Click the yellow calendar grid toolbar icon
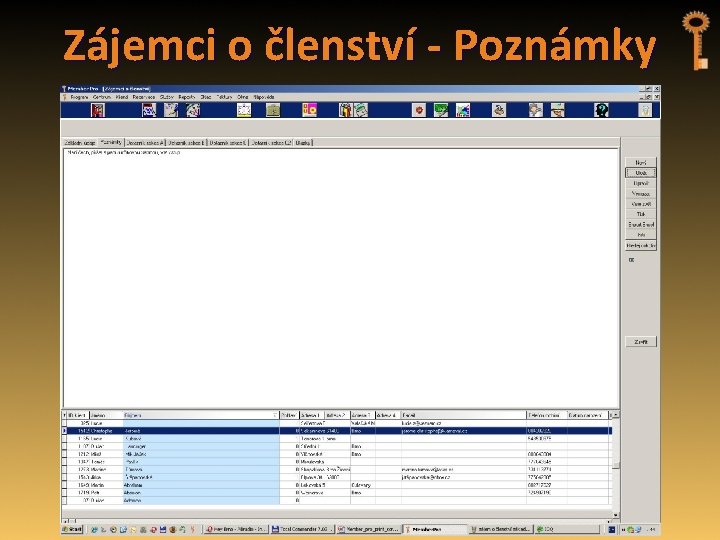This screenshot has width=720, height=540. 244,110
